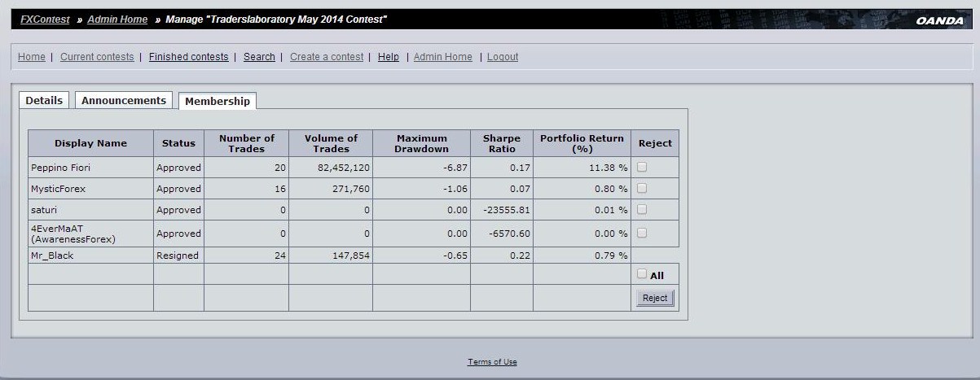Open the Help link

(389, 57)
